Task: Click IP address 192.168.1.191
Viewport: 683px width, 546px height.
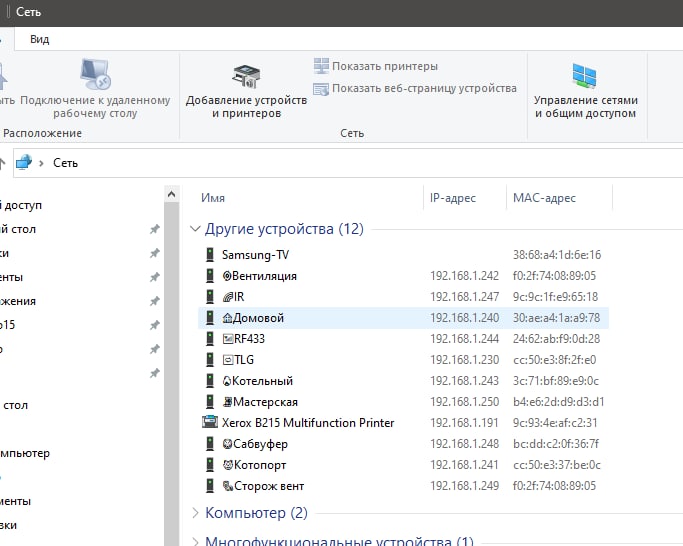Action: [x=464, y=423]
